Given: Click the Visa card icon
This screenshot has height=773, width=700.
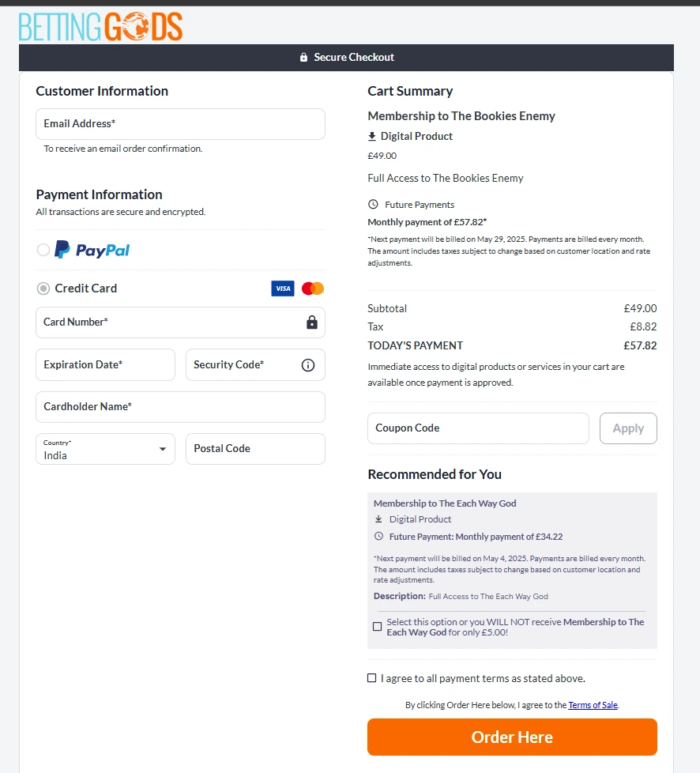Looking at the screenshot, I should [283, 288].
